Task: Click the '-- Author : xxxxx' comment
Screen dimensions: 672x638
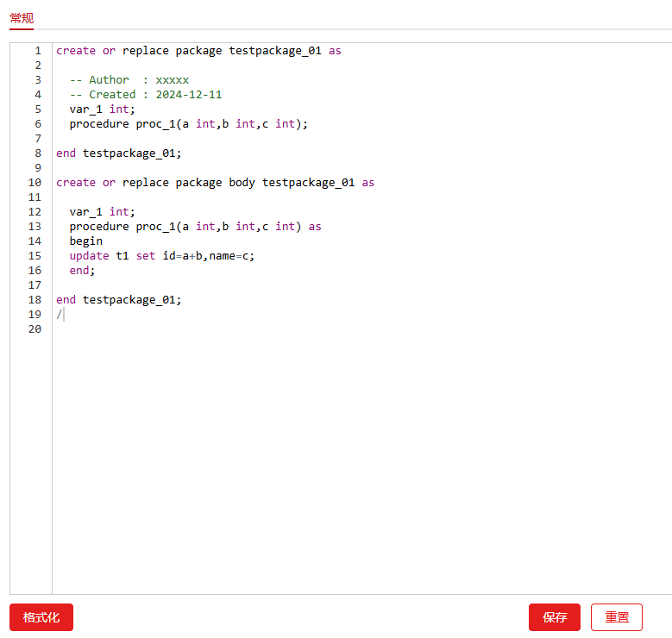Action: pyautogui.click(x=129, y=80)
